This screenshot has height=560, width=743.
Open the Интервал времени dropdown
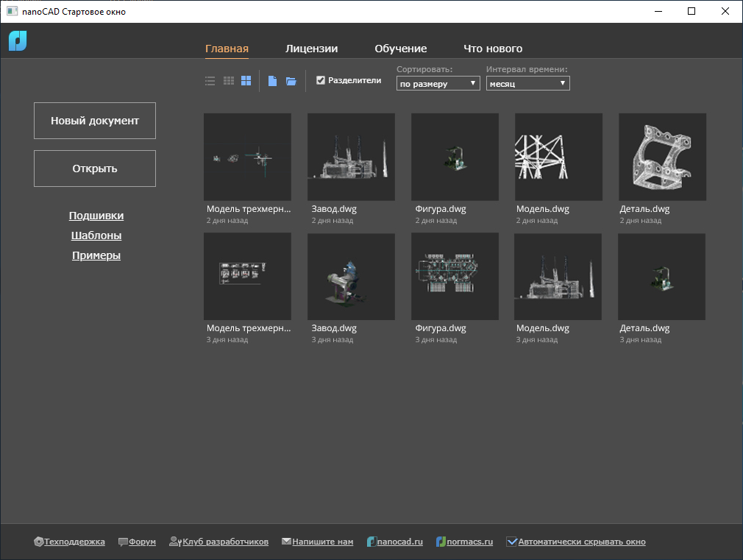pyautogui.click(x=527, y=84)
